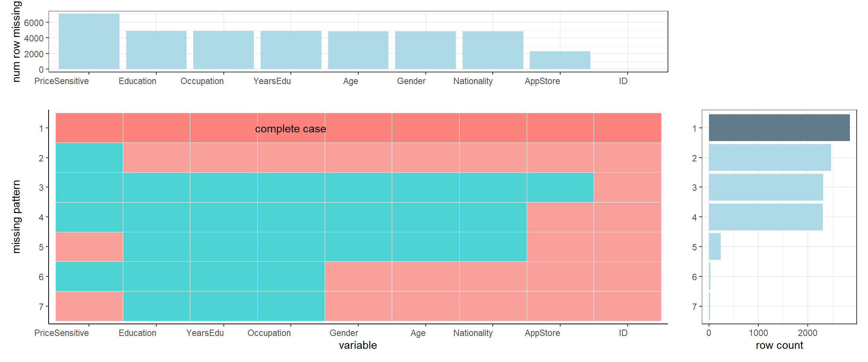Select the Nationality bar in the top chart

coord(493,50)
